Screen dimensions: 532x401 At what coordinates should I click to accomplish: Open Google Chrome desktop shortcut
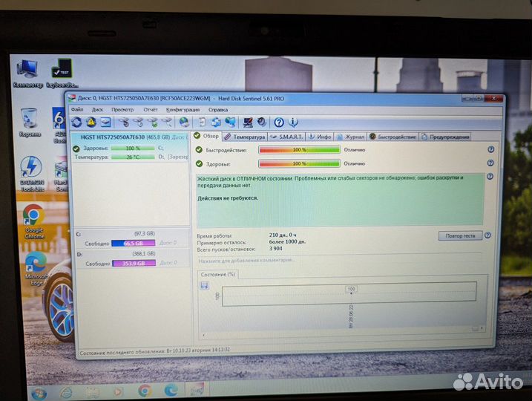[33, 216]
